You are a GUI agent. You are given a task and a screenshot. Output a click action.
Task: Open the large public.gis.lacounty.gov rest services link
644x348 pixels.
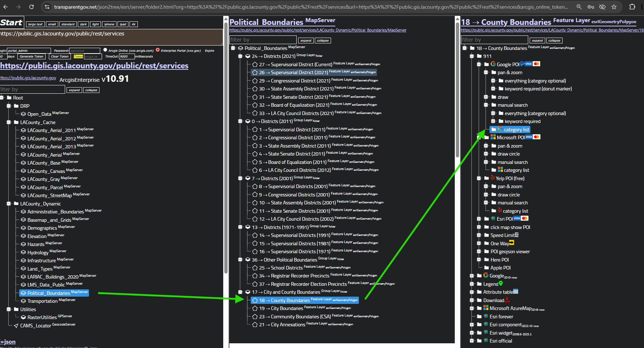[94, 66]
